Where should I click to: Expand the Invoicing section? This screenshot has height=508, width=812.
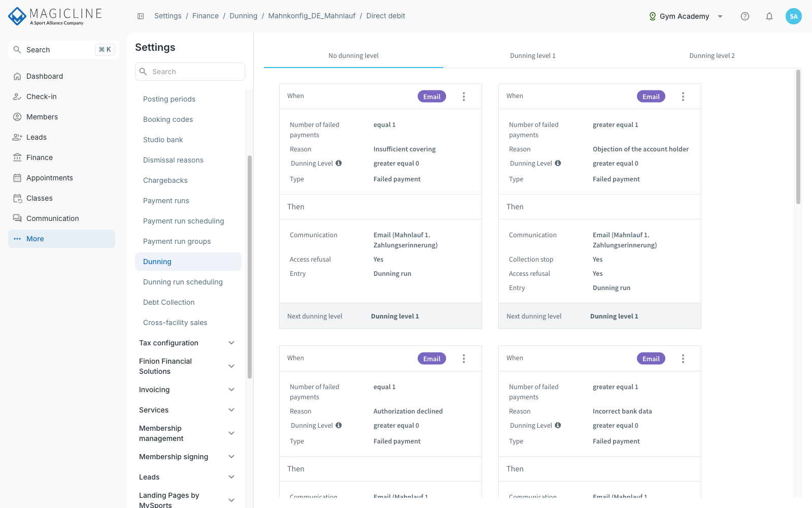(231, 390)
